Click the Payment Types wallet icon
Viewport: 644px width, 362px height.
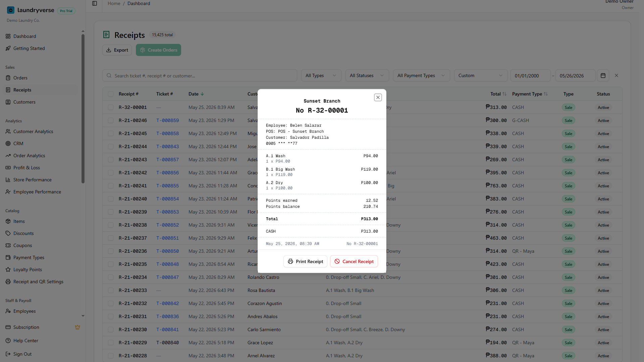[x=8, y=257]
